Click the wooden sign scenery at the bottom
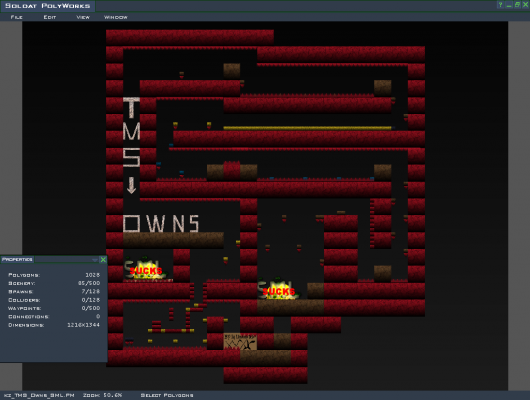Viewport: 530px width, 400px height. tap(240, 342)
